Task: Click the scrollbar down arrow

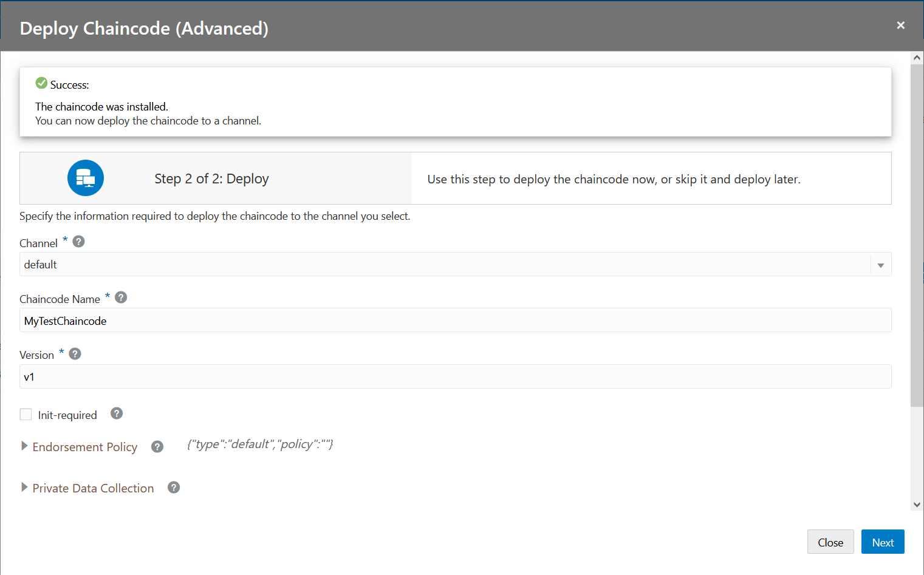Action: coord(917,504)
